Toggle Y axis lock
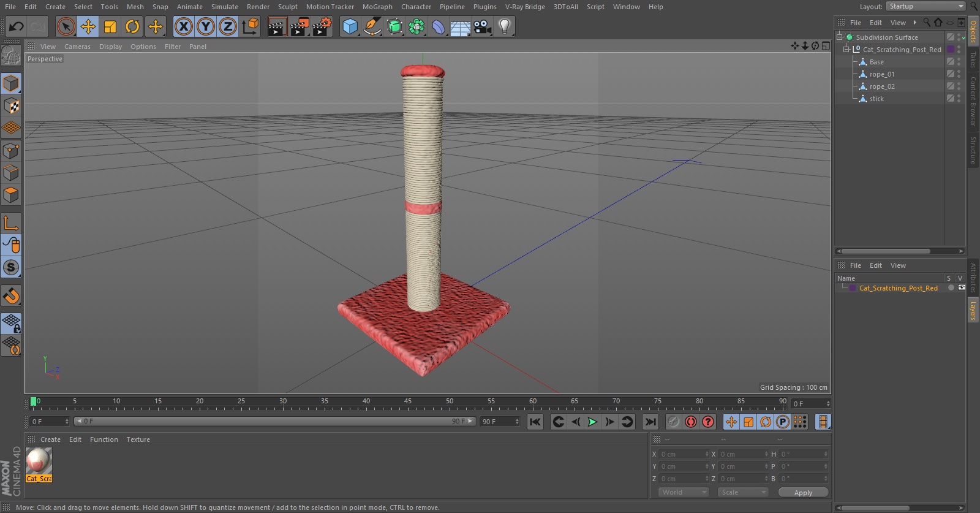 [x=206, y=26]
